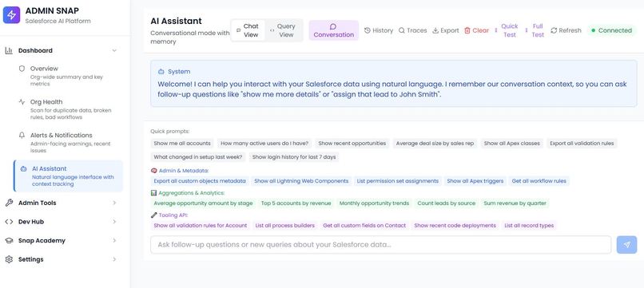Click 'How many active users do I have?' prompt

click(264, 144)
